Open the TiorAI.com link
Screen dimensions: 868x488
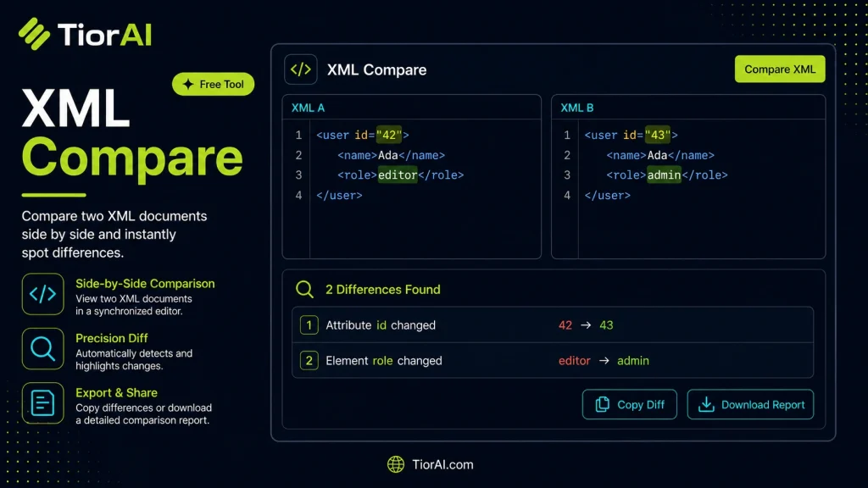[x=442, y=464]
